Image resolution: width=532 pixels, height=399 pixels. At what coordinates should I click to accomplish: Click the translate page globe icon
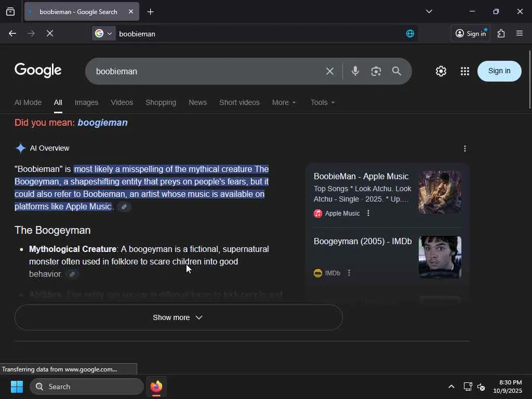(410, 34)
